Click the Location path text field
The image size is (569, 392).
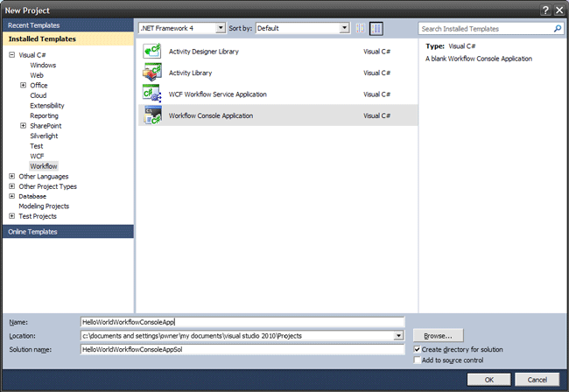coord(237,336)
